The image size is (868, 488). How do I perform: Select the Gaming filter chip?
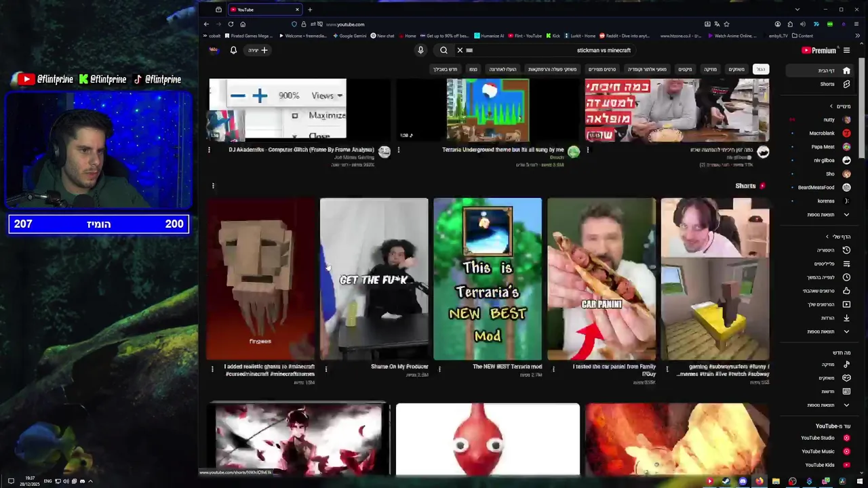[x=736, y=69]
